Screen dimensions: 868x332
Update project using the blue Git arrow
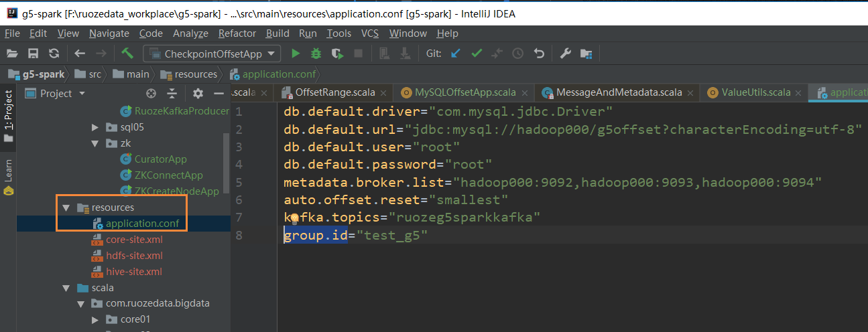(456, 54)
